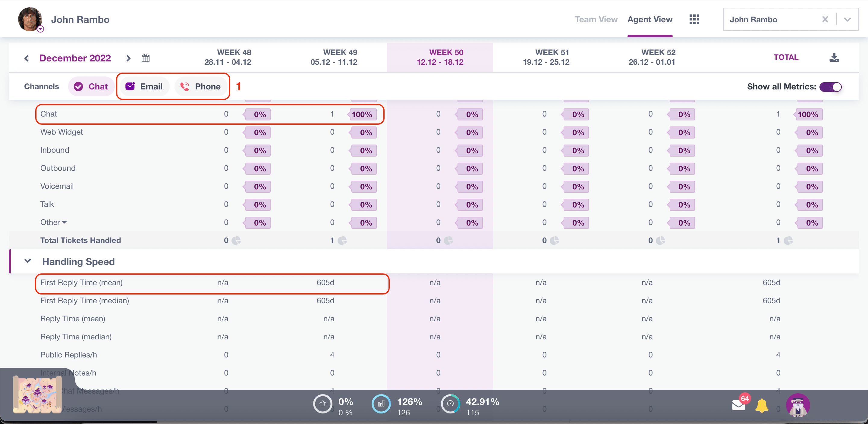Image resolution: width=868 pixels, height=424 pixels.
Task: Collapse the Handling Speed section
Action: [x=28, y=261]
